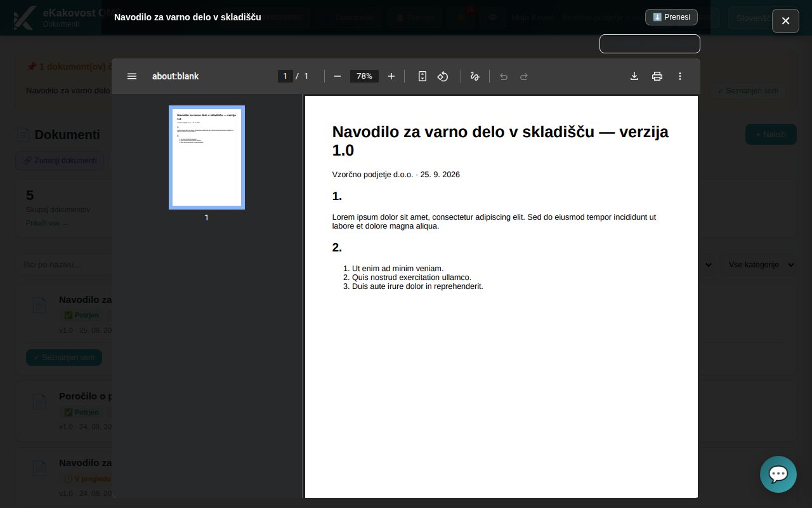Click the Lorem ipsum paragraph in the PDF
The width and height of the screenshot is (812, 508).
pos(494,222)
